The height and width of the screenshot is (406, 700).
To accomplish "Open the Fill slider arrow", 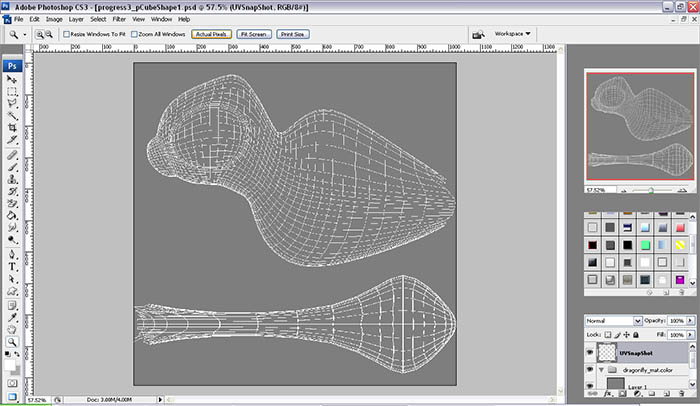I will pyautogui.click(x=690, y=335).
